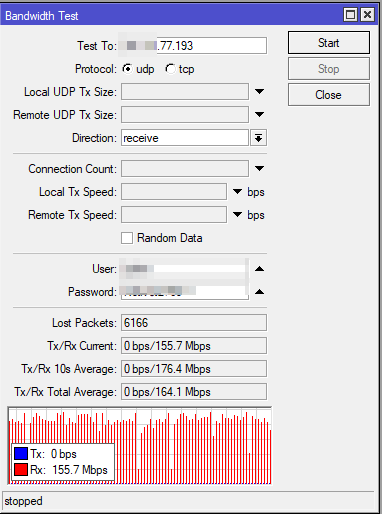Expand the Connection Count arrow
The height and width of the screenshot is (514, 382).
click(x=259, y=168)
